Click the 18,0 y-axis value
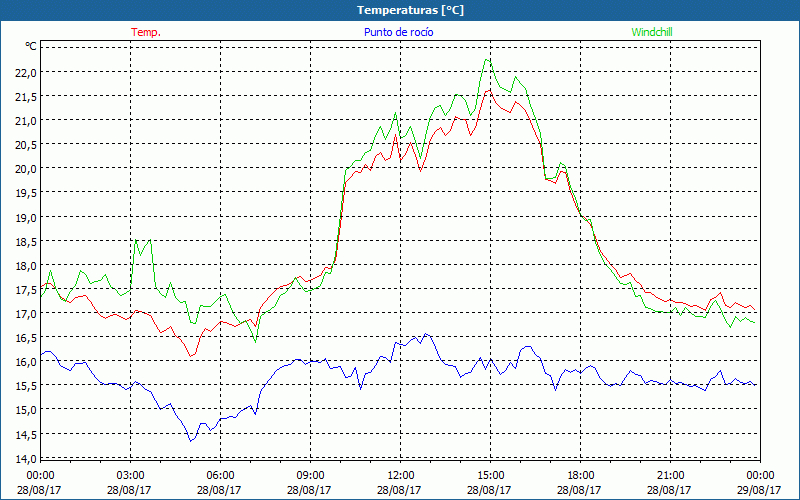Screen dimensions: 800x500 tap(27, 265)
